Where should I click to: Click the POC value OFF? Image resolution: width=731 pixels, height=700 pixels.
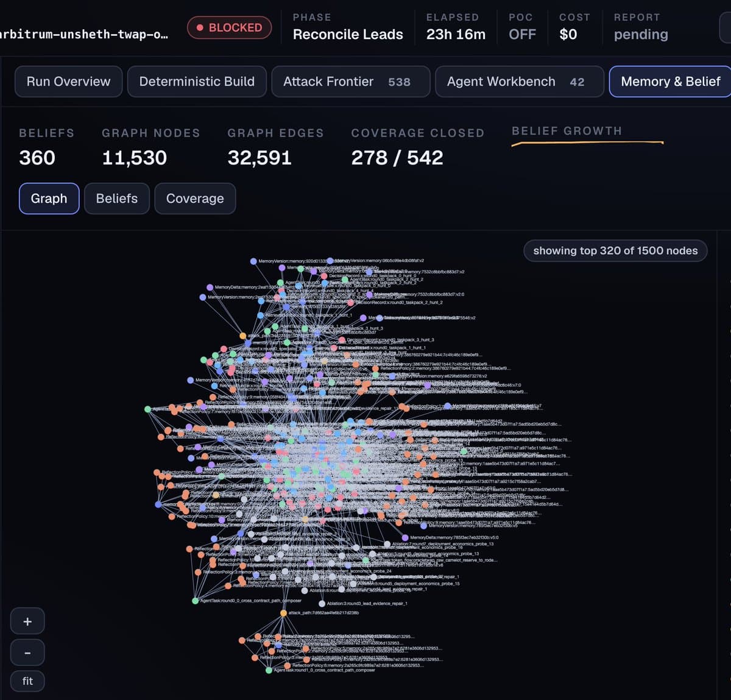[523, 34]
